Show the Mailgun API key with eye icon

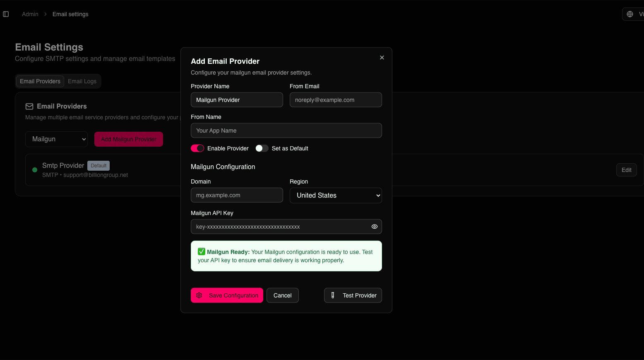click(375, 227)
